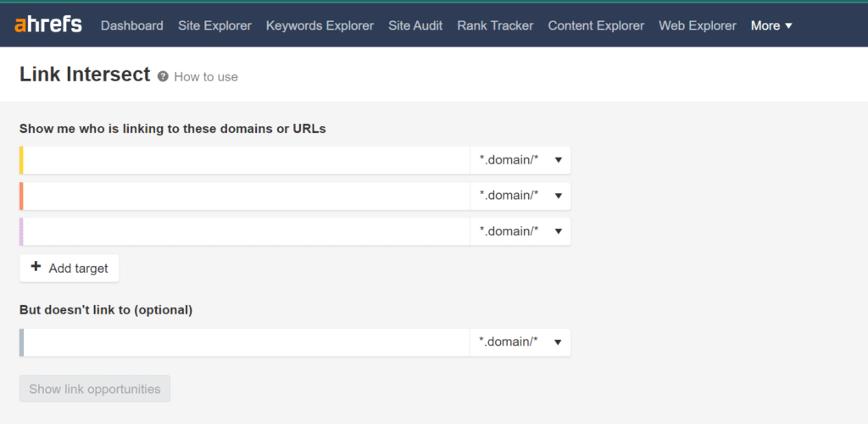
Task: Open Rank Tracker
Action: coord(495,25)
